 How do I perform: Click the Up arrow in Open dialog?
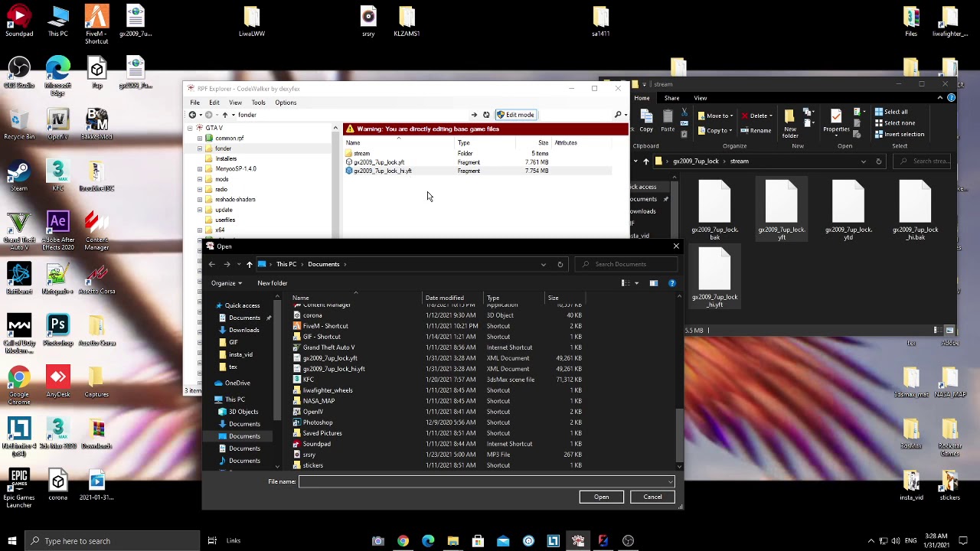250,264
